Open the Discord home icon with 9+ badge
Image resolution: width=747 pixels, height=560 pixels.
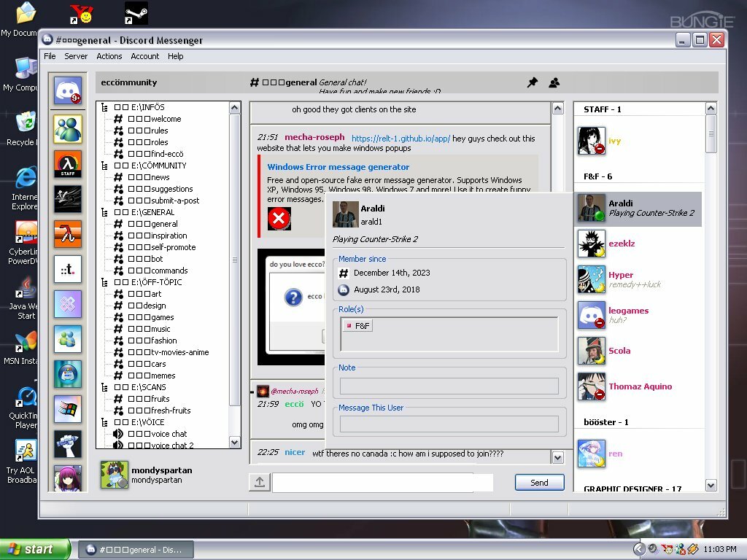pyautogui.click(x=68, y=90)
